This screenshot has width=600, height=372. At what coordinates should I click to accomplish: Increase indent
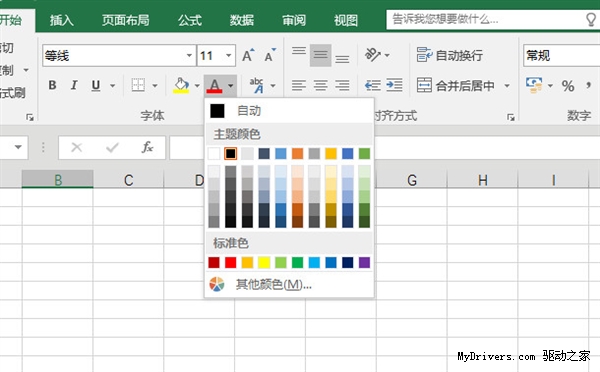tap(395, 85)
